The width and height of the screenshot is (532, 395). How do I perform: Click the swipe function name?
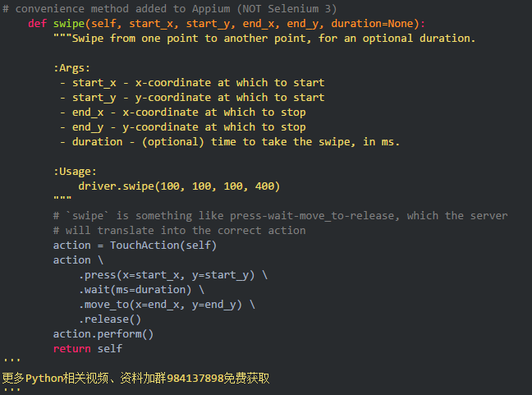pos(68,23)
